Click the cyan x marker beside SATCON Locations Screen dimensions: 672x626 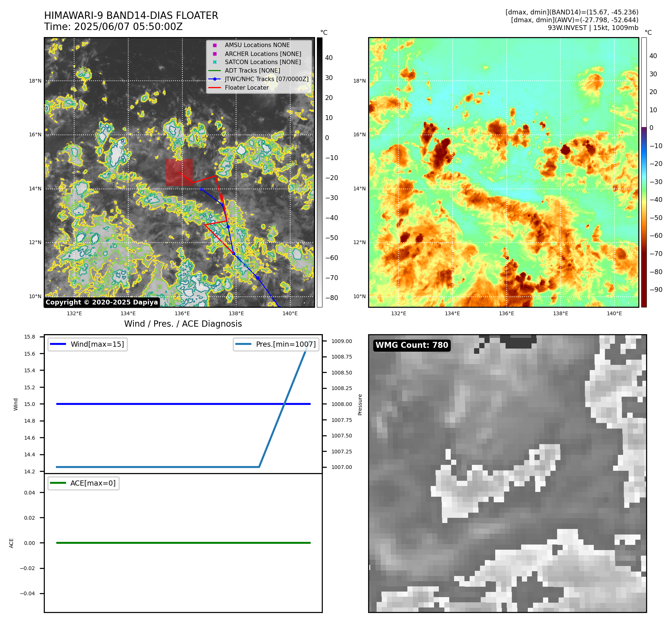(x=215, y=62)
